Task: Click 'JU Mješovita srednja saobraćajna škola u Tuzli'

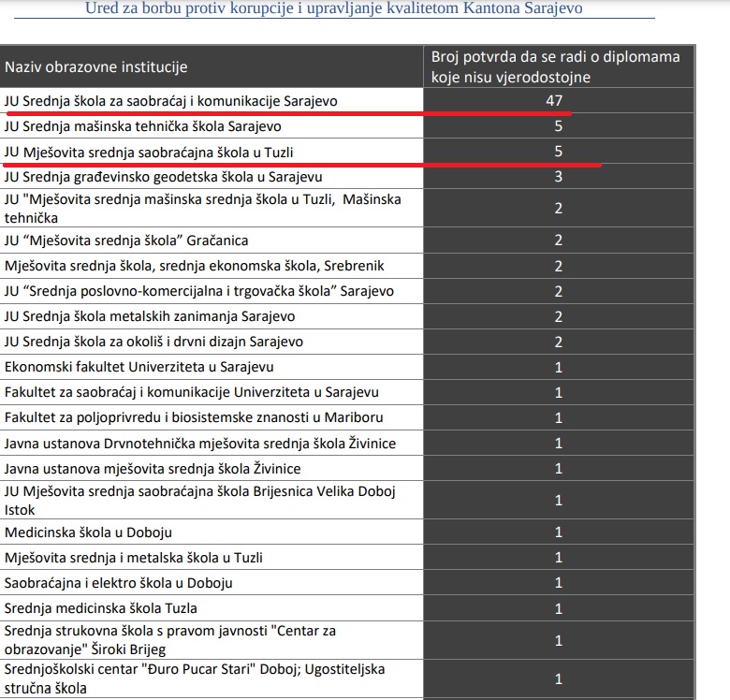Action: [x=149, y=153]
